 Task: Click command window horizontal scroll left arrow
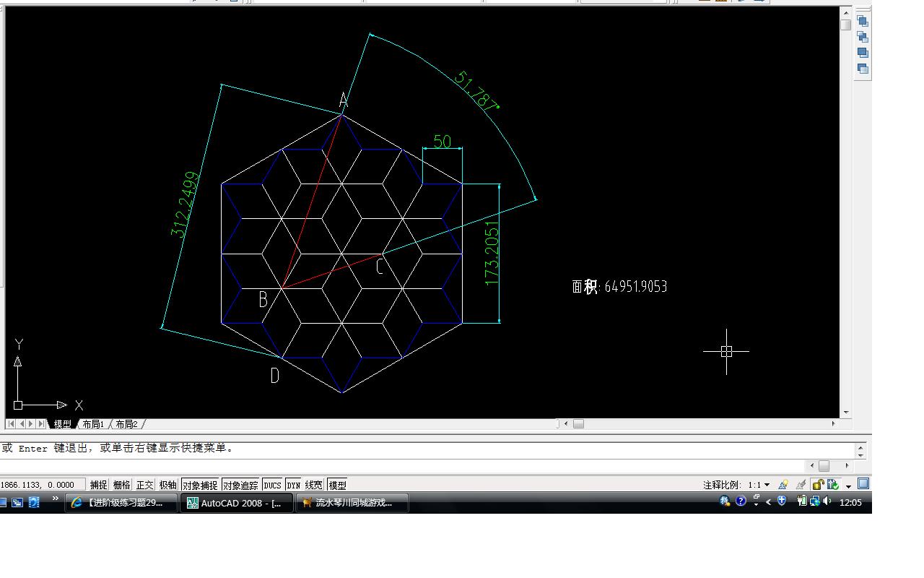812,466
